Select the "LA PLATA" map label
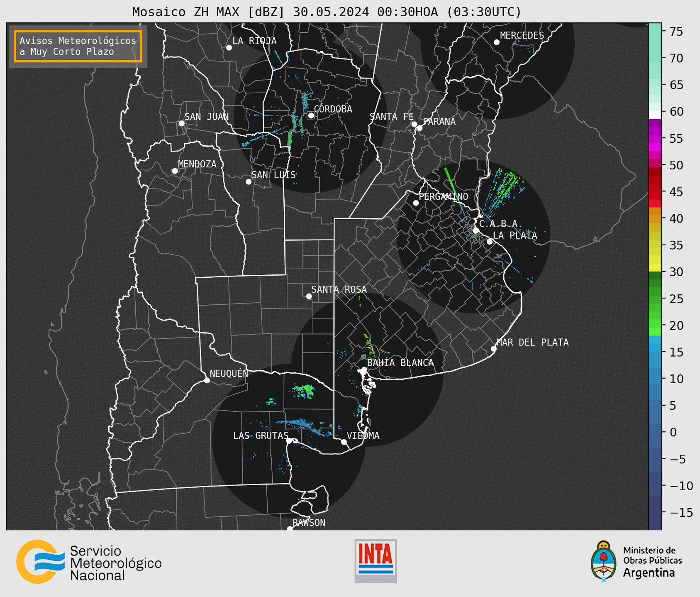 pyautogui.click(x=515, y=235)
